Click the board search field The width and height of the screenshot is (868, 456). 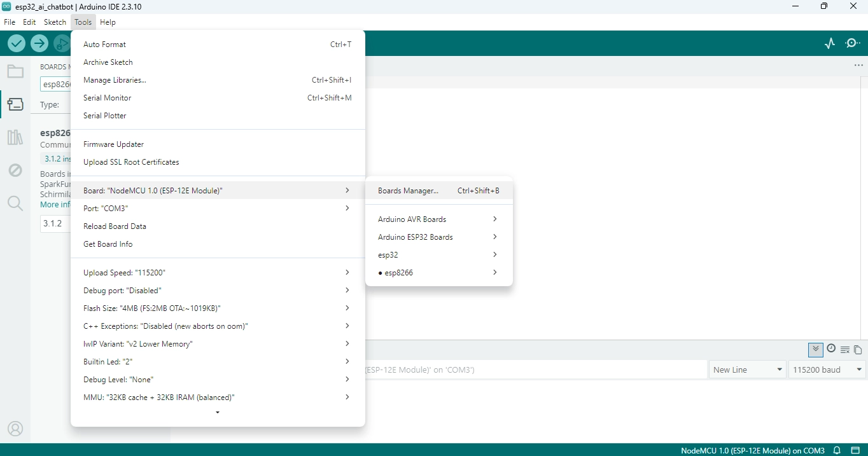[56, 84]
